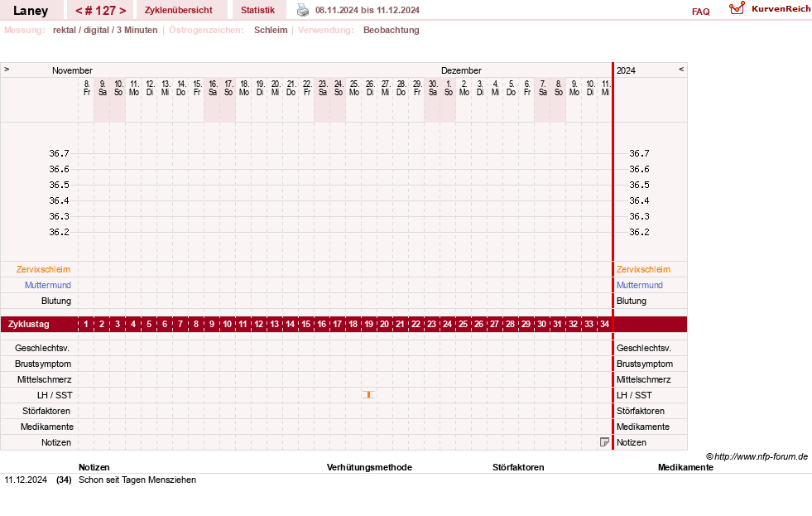Click the KurvenReich logo icon
The width and height of the screenshot is (812, 516).
(737, 8)
